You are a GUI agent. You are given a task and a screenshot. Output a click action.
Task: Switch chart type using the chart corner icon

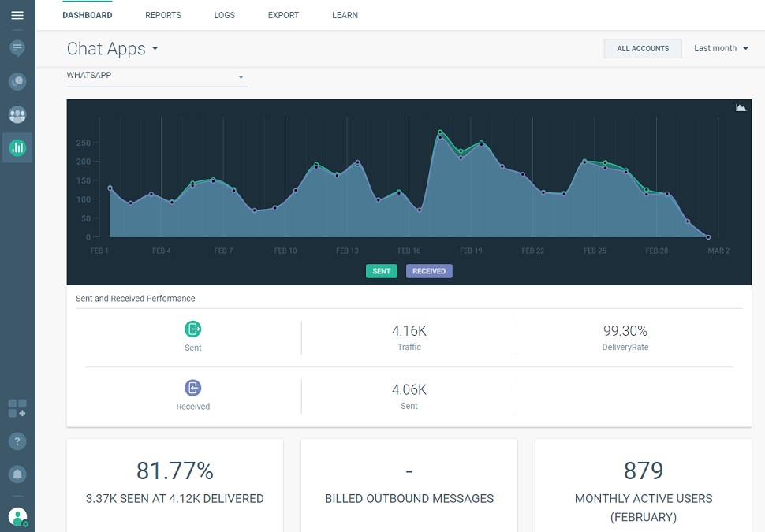point(741,107)
